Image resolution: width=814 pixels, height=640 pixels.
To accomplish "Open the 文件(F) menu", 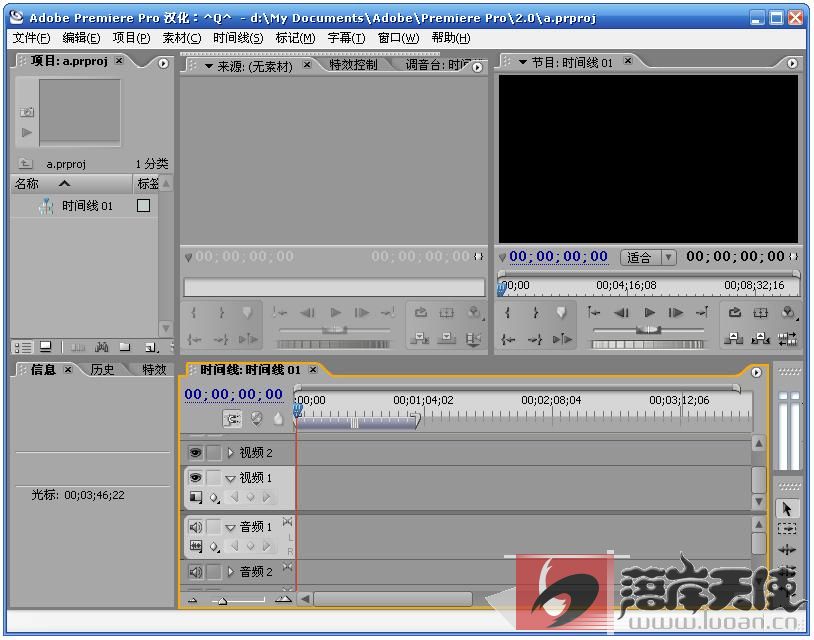I will pyautogui.click(x=31, y=38).
